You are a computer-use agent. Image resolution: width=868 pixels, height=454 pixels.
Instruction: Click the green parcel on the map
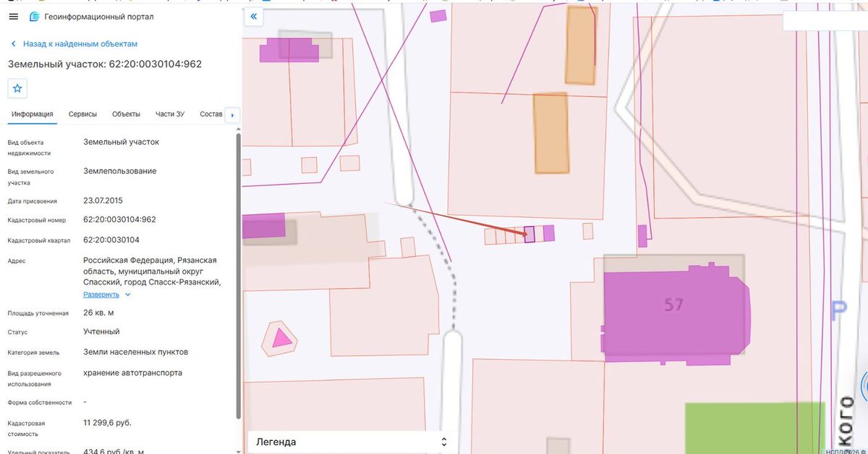[x=754, y=427]
